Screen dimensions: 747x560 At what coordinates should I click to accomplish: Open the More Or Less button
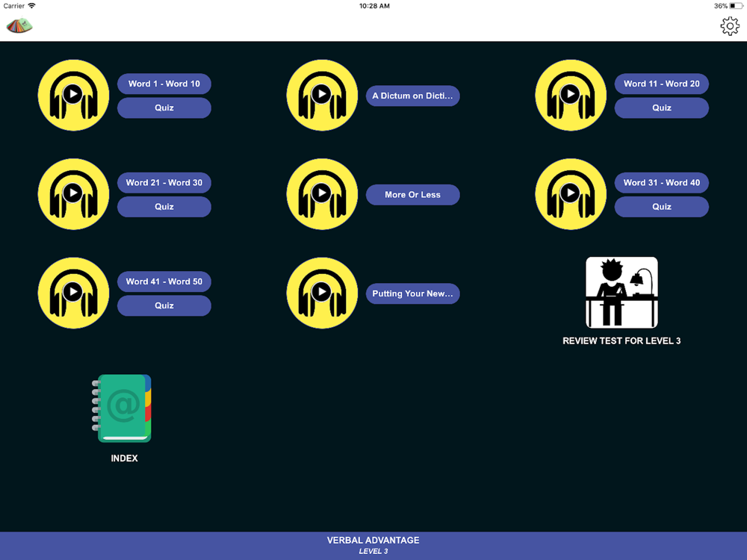412,195
